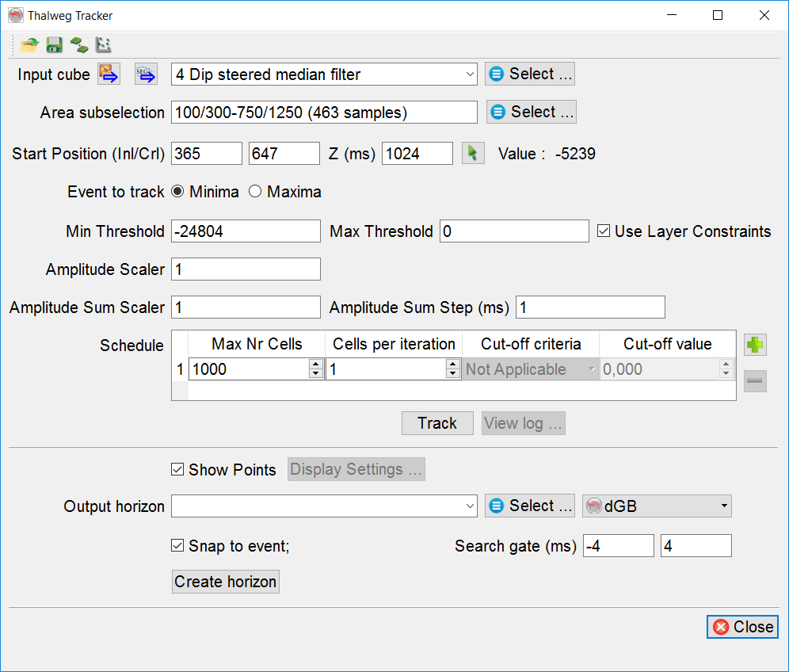The height and width of the screenshot is (672, 789).
Task: Click the View log button
Action: coord(524,423)
